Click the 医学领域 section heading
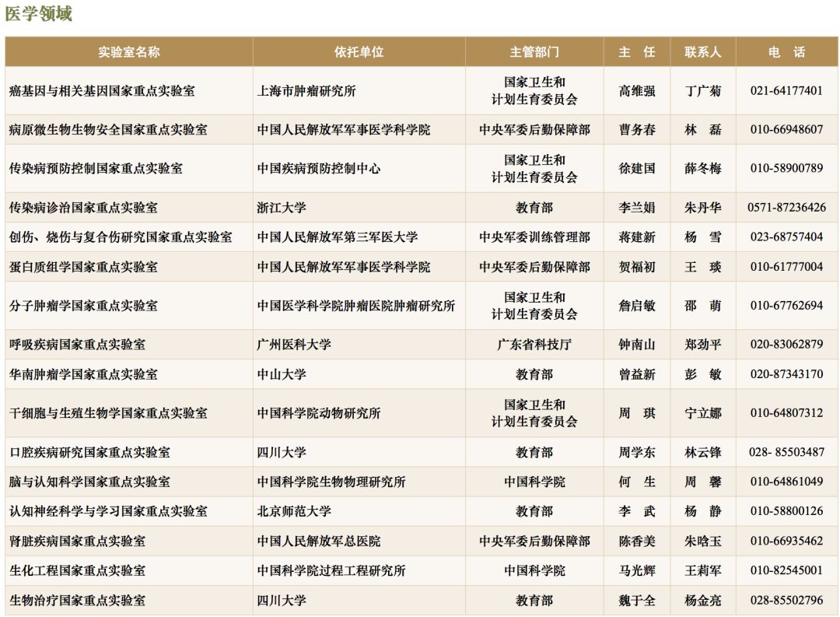This screenshot has width=840, height=617. pos(39,14)
